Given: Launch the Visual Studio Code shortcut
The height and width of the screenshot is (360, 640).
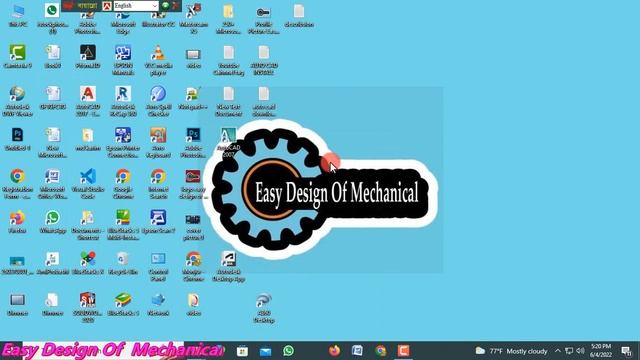Looking at the screenshot, I should [x=88, y=184].
